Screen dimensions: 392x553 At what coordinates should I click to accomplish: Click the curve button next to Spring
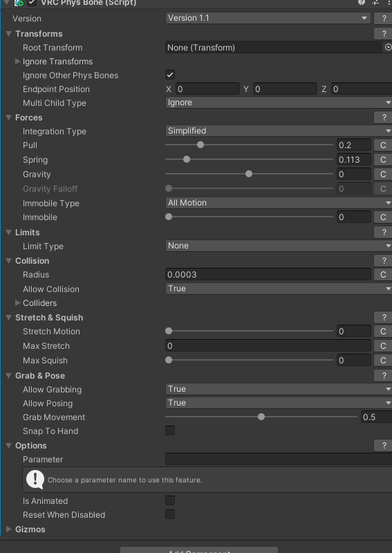pos(383,160)
